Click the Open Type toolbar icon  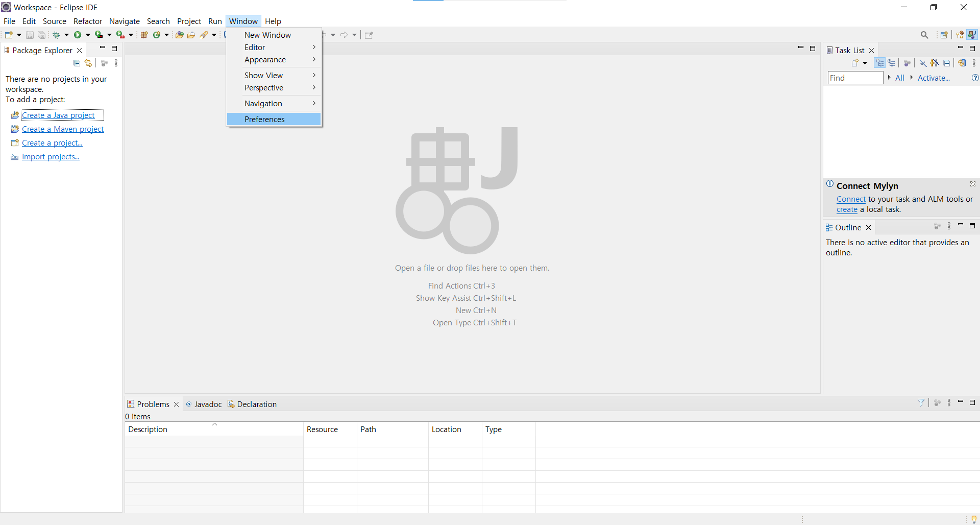pyautogui.click(x=179, y=35)
